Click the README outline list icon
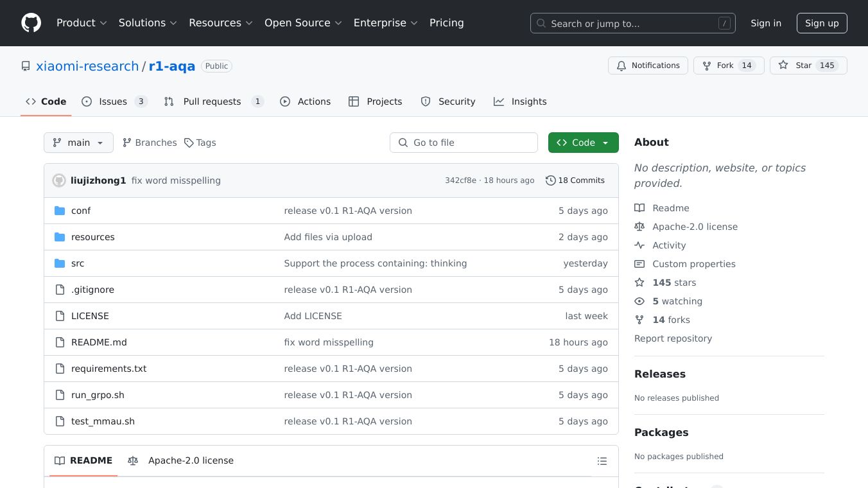This screenshot has height=488, width=868. 602,461
